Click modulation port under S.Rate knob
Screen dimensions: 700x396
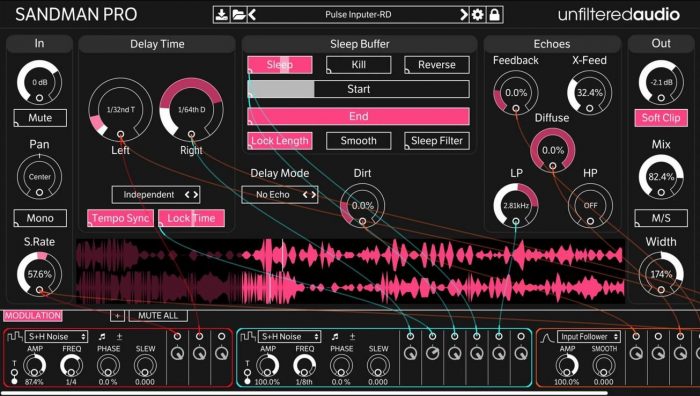[39, 290]
